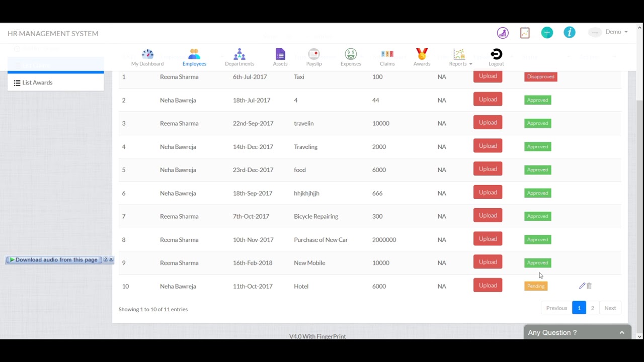Upload a file for the New Mobile claim
644x362 pixels.
pos(488,262)
